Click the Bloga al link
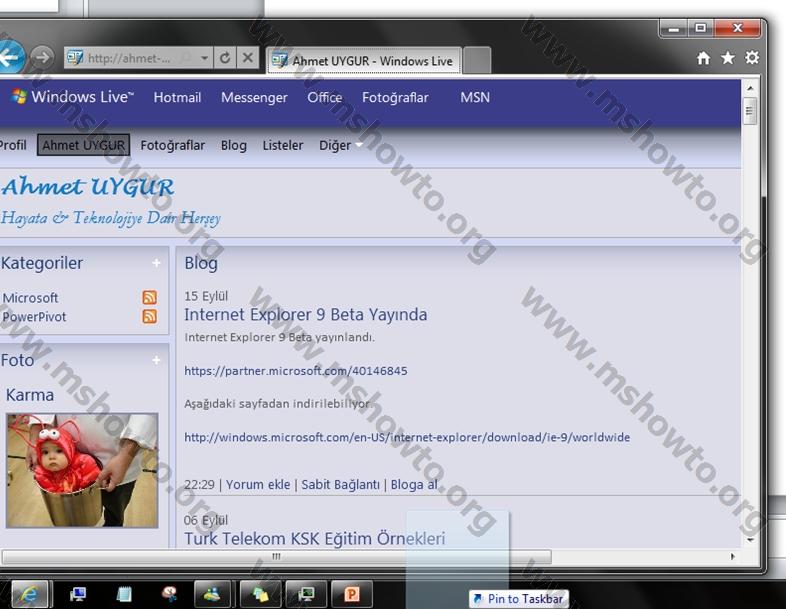This screenshot has height=609, width=786. coord(414,485)
